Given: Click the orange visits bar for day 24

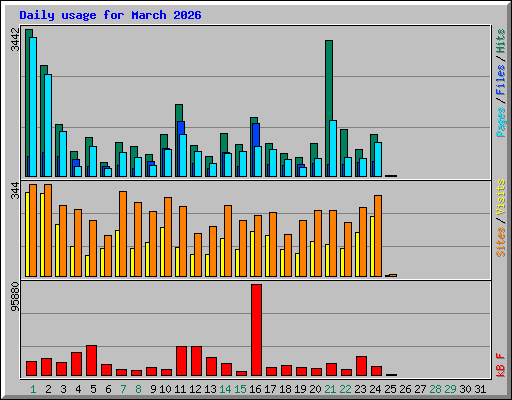Looking at the screenshot, I should [x=378, y=236].
